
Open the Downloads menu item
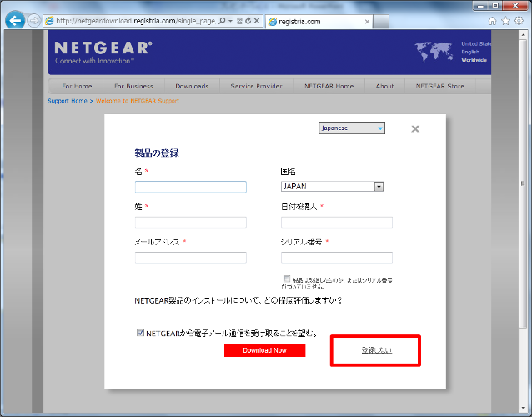pyautogui.click(x=192, y=86)
